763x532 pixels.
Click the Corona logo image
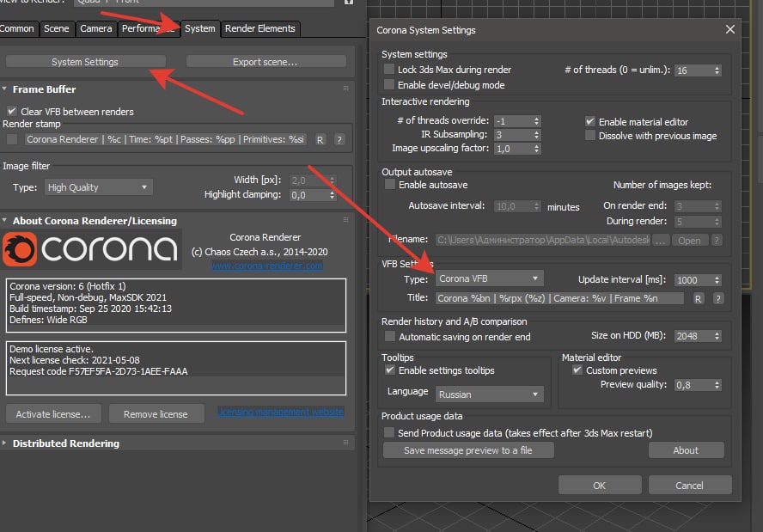91,249
